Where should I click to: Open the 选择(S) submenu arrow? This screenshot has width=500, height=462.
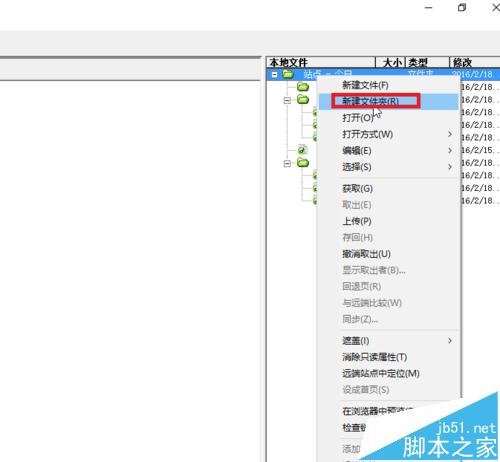click(x=450, y=167)
